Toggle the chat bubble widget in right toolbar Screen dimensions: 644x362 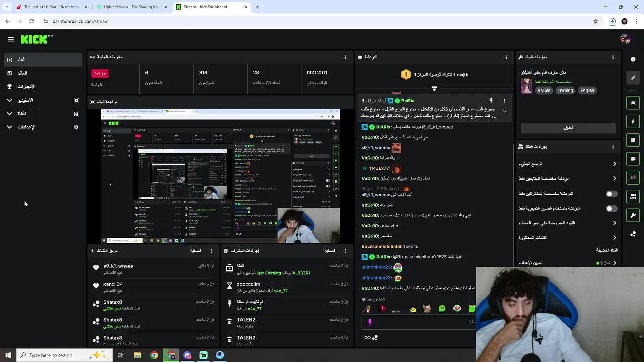(x=633, y=159)
